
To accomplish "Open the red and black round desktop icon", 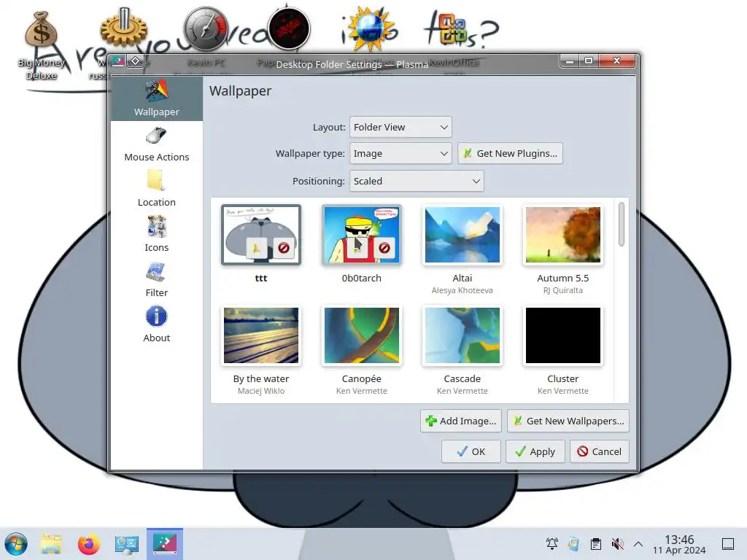I will click(x=289, y=28).
